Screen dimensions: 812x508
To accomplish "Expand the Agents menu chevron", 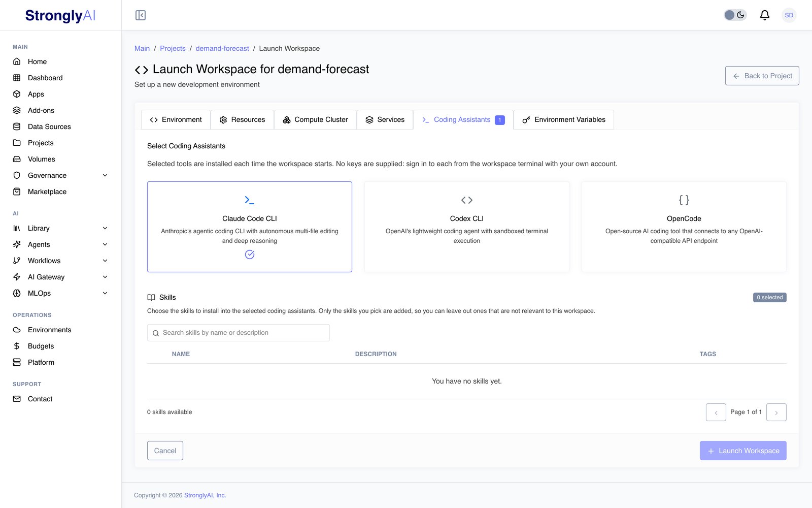I will [105, 244].
